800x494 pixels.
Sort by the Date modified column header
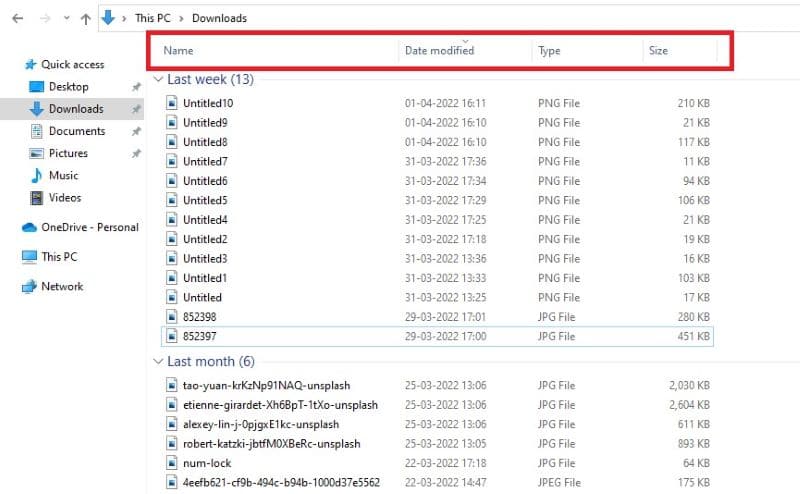439,51
